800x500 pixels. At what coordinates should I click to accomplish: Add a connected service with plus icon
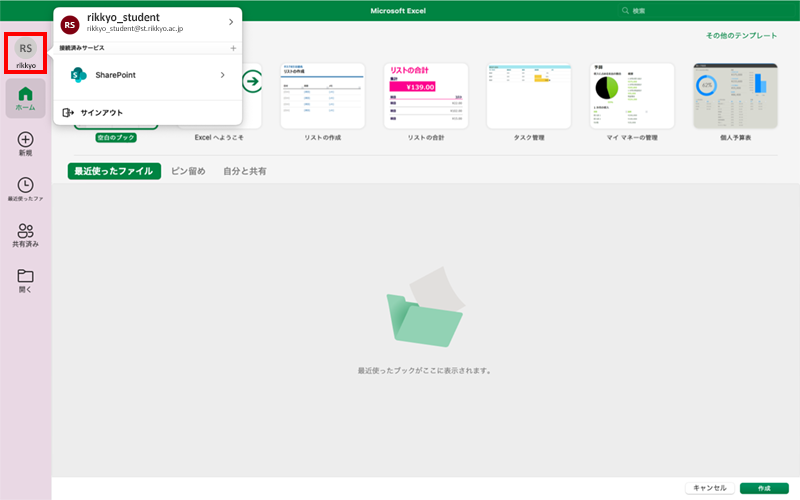pyautogui.click(x=233, y=48)
